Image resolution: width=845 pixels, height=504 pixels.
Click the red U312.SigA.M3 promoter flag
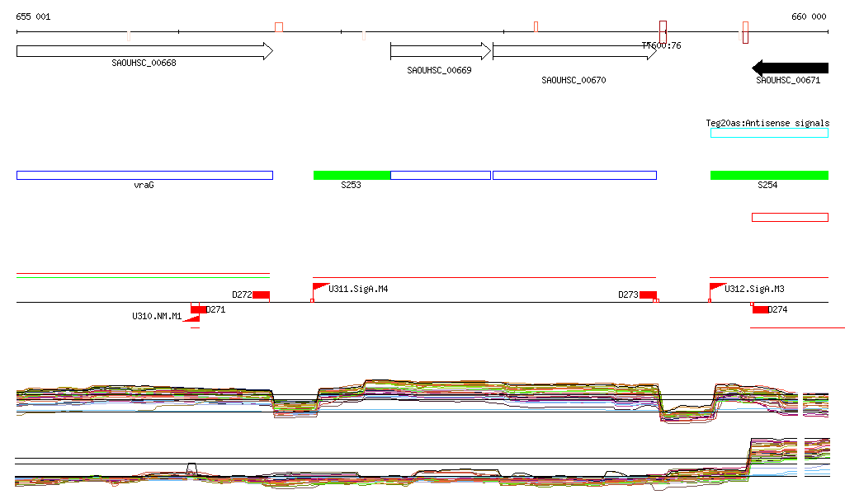[x=717, y=289]
